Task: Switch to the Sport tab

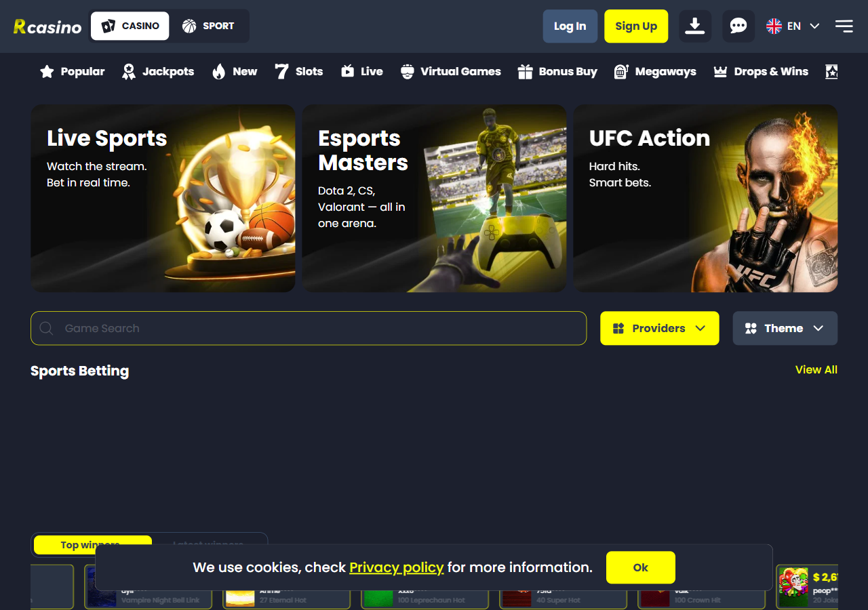Action: pyautogui.click(x=208, y=26)
